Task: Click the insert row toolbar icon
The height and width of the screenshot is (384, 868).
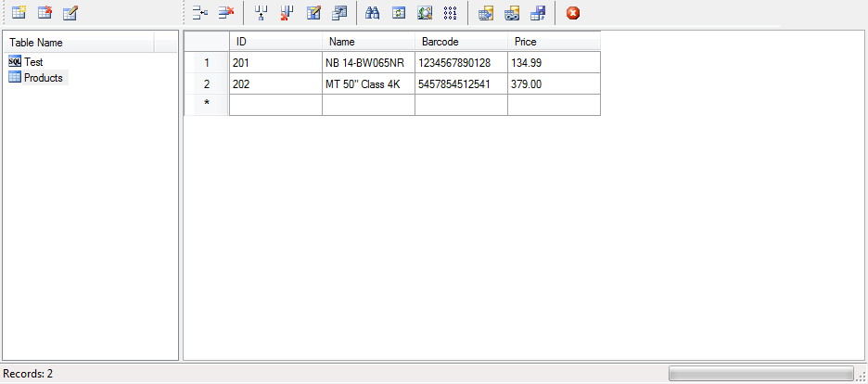Action: (199, 13)
